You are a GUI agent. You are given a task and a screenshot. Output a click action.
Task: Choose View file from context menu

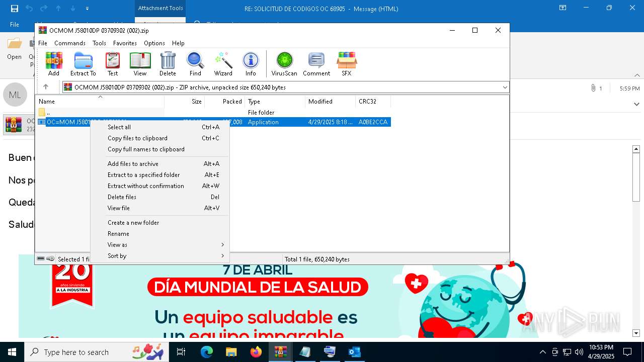coord(161,208)
